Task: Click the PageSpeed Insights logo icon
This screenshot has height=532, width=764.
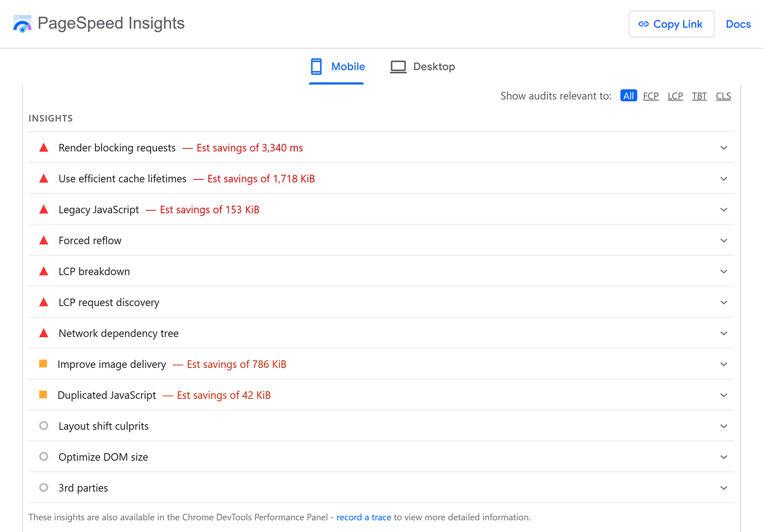Action: [x=22, y=23]
